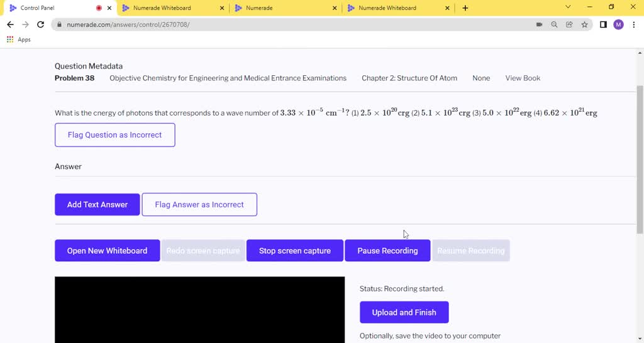
Task: Open the zoom magnifier icon in the address bar
Action: pyautogui.click(x=554, y=24)
